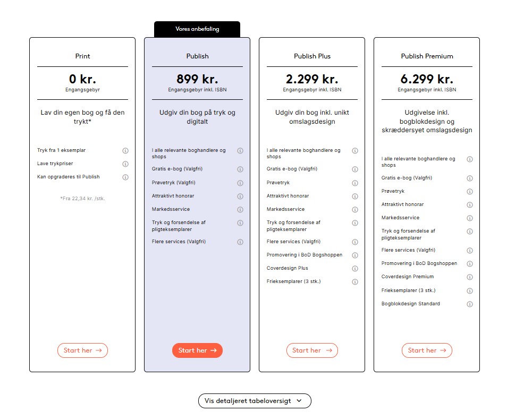
Task: Click the filled 'Start her' Publish button
Action: point(197,350)
